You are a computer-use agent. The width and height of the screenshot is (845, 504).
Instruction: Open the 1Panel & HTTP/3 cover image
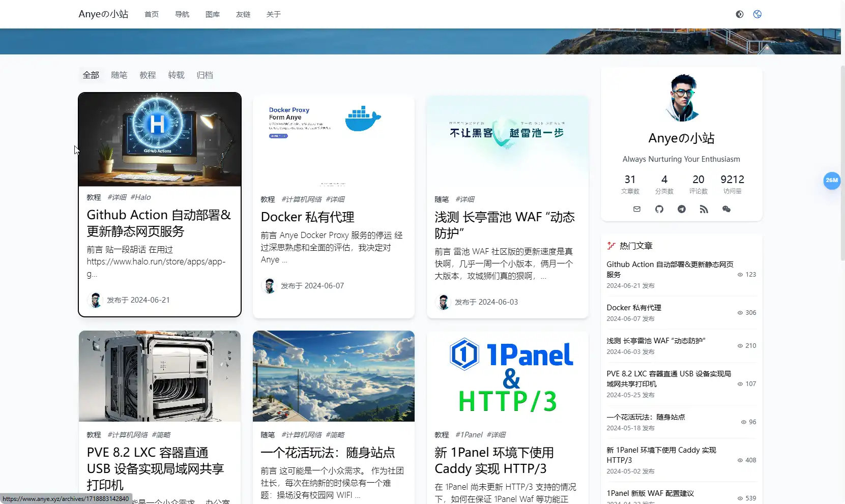508,376
